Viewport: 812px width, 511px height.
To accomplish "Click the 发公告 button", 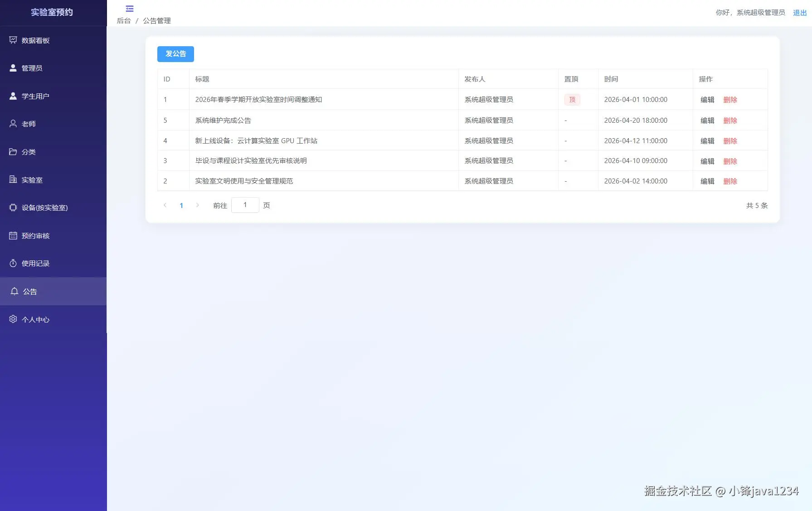I will tap(175, 54).
